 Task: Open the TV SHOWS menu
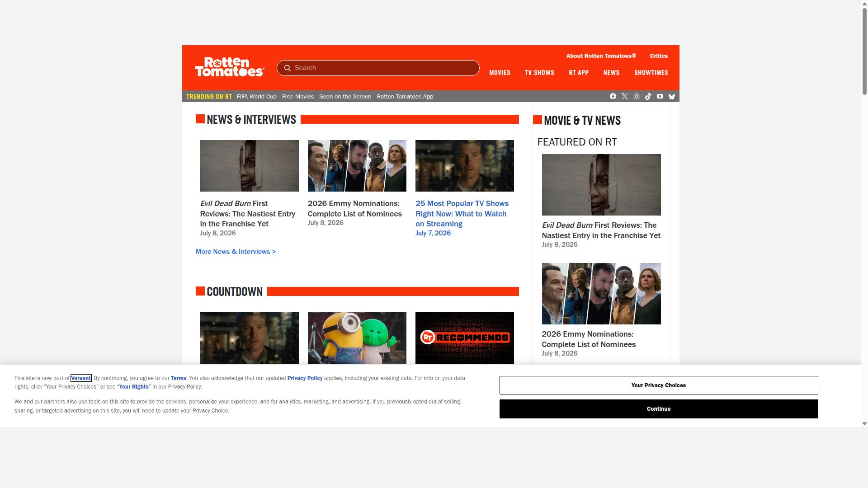click(539, 73)
